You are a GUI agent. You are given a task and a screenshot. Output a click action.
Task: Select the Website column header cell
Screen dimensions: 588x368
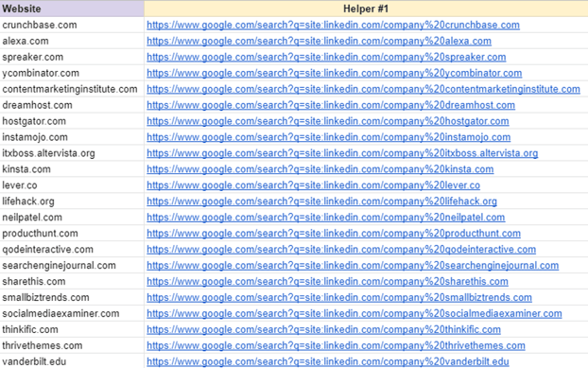click(72, 9)
